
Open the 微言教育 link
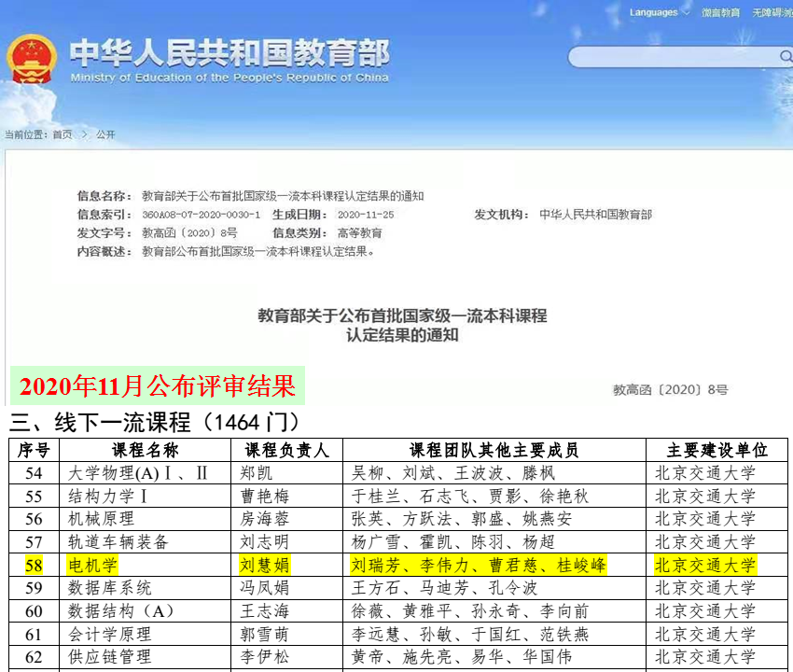pos(720,12)
